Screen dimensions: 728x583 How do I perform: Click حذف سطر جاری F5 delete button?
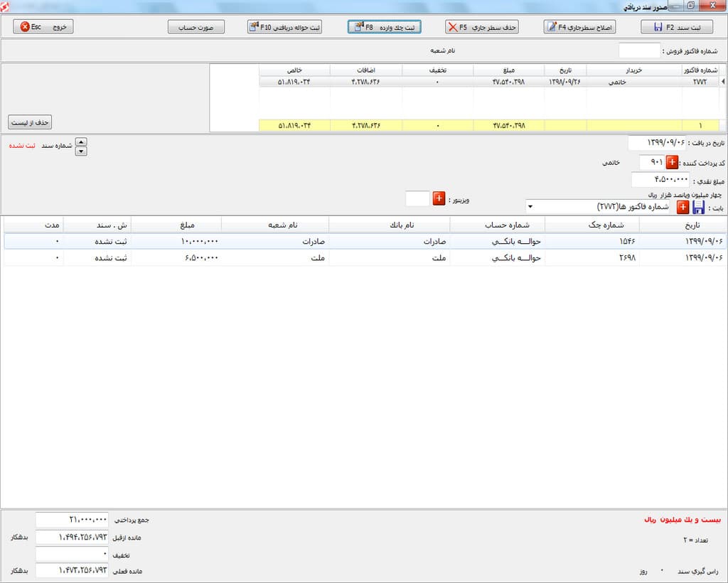pos(481,27)
